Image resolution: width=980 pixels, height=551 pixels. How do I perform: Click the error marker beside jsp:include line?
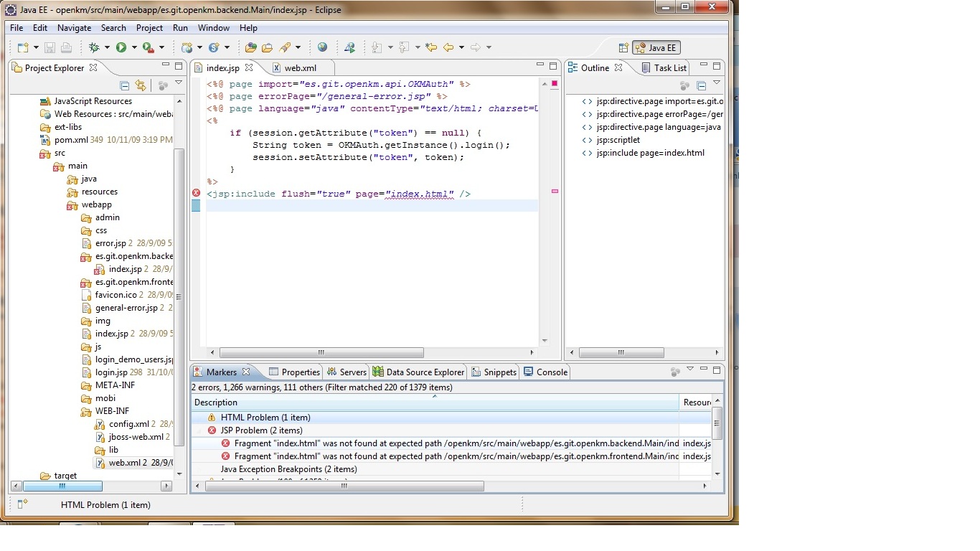(197, 193)
